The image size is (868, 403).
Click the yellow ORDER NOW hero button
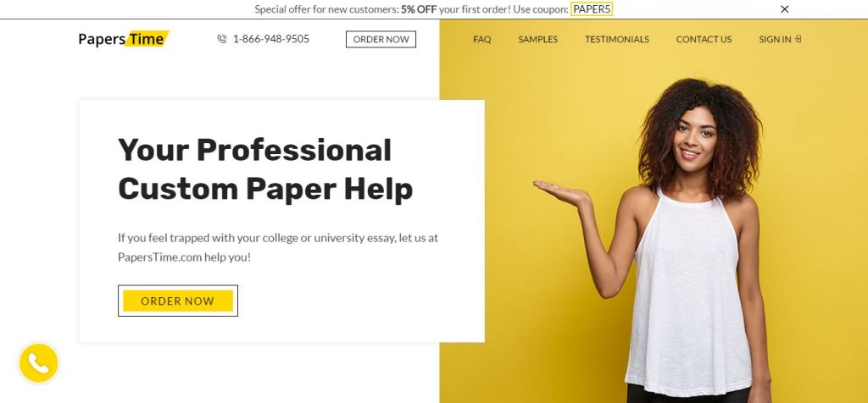tap(178, 301)
